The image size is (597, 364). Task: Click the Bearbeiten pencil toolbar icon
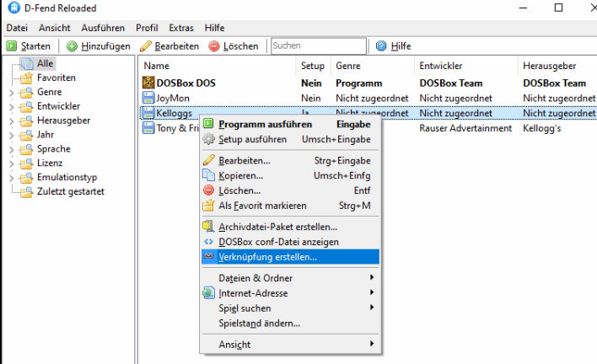146,46
